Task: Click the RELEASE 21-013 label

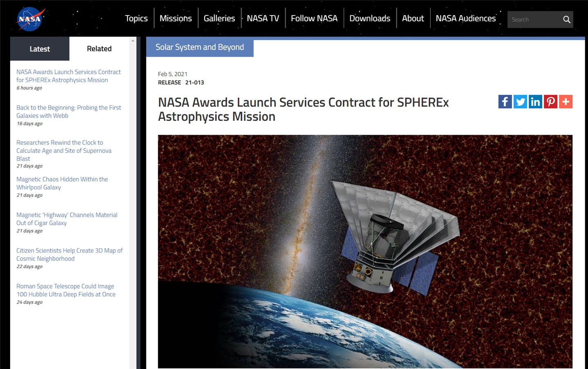Action: click(181, 82)
